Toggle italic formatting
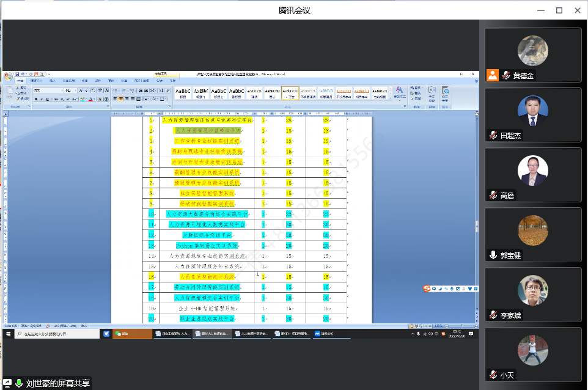 pos(41,99)
